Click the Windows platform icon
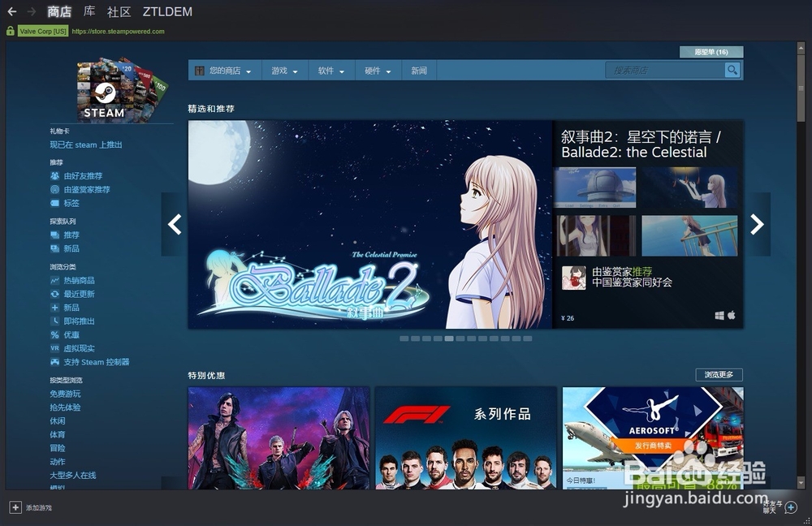This screenshot has height=526, width=812. click(719, 315)
